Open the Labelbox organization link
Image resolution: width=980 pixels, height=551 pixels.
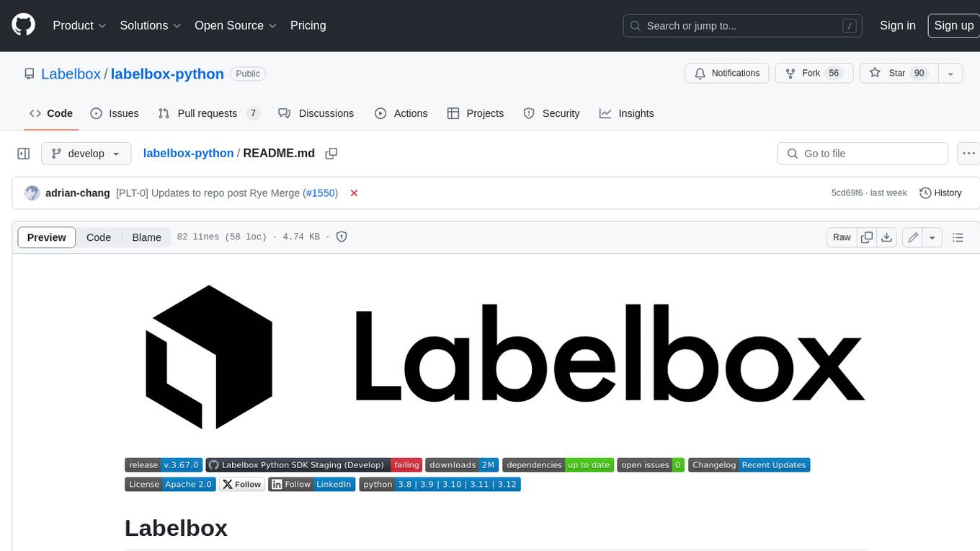pos(71,74)
